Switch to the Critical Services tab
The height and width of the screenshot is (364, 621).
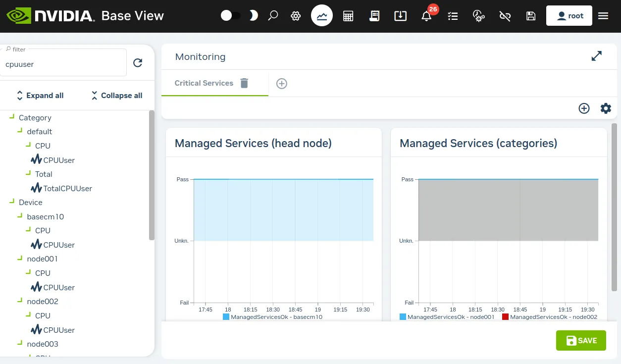coord(204,83)
